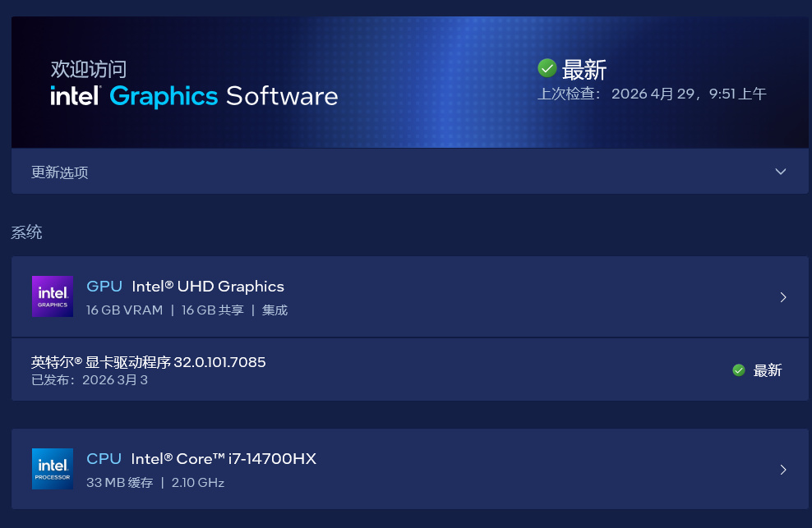Click the blue GPU label
Viewport: 812px width, 528px height.
click(104, 287)
